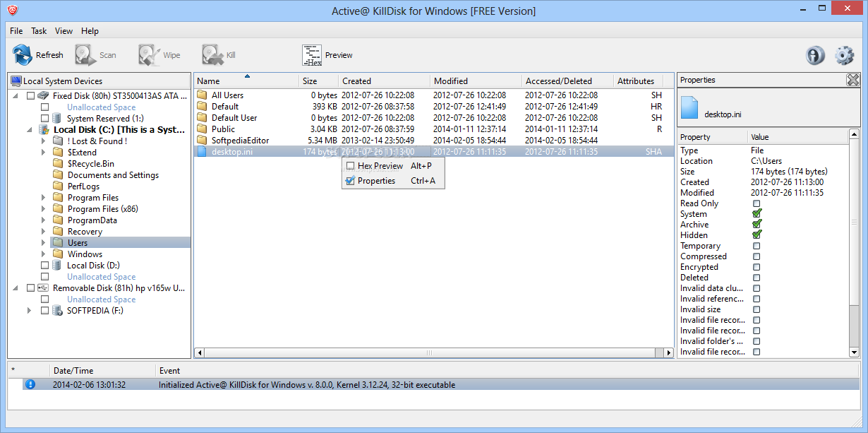
Task: Expand the SOFTPEDIA (F:) node
Action: tap(29, 310)
